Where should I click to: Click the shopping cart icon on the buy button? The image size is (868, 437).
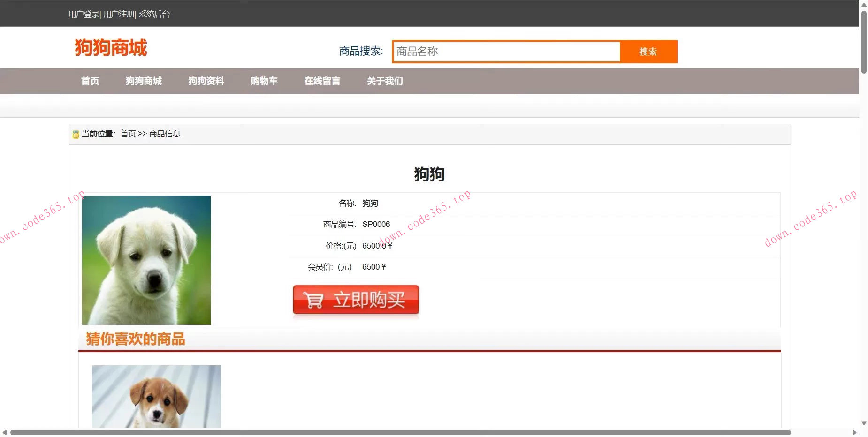coord(313,300)
